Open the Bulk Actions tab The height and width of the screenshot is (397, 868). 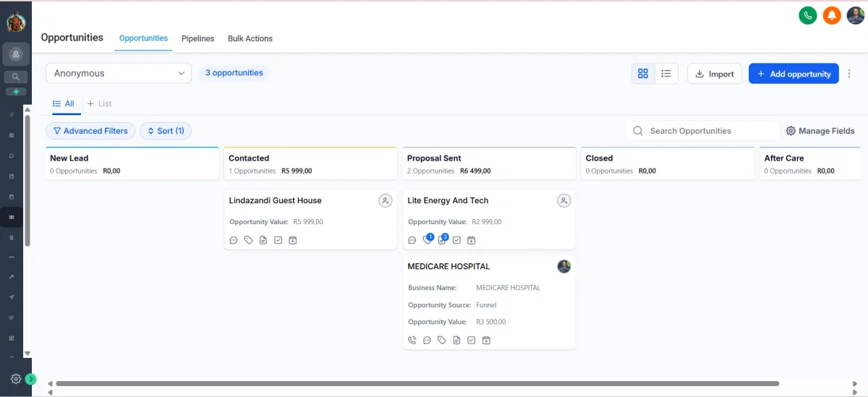click(250, 38)
